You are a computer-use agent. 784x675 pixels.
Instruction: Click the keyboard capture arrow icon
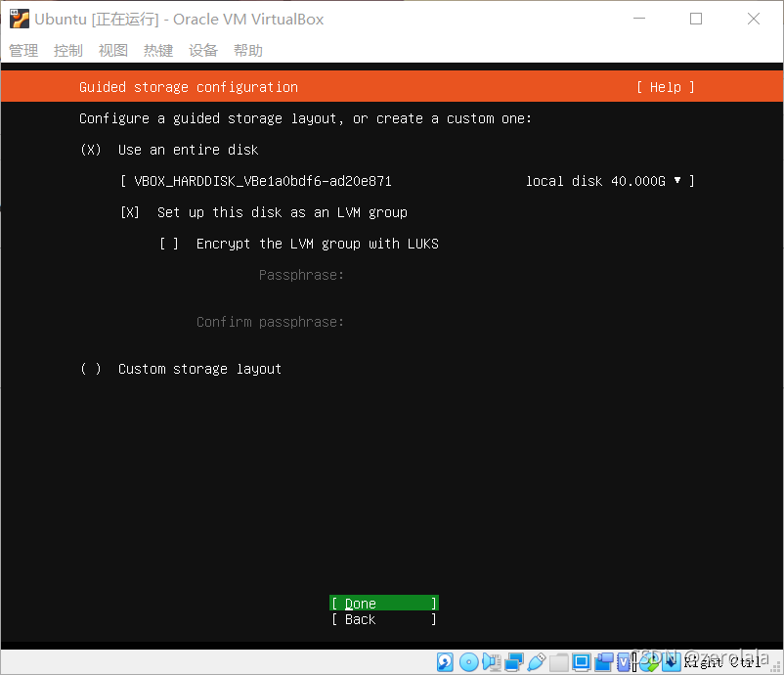coord(672,662)
